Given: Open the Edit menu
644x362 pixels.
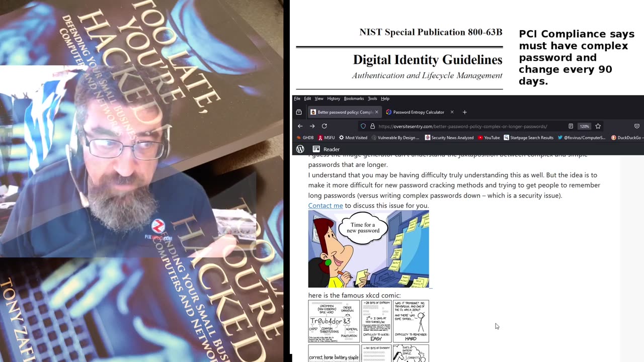Looking at the screenshot, I should click(307, 99).
